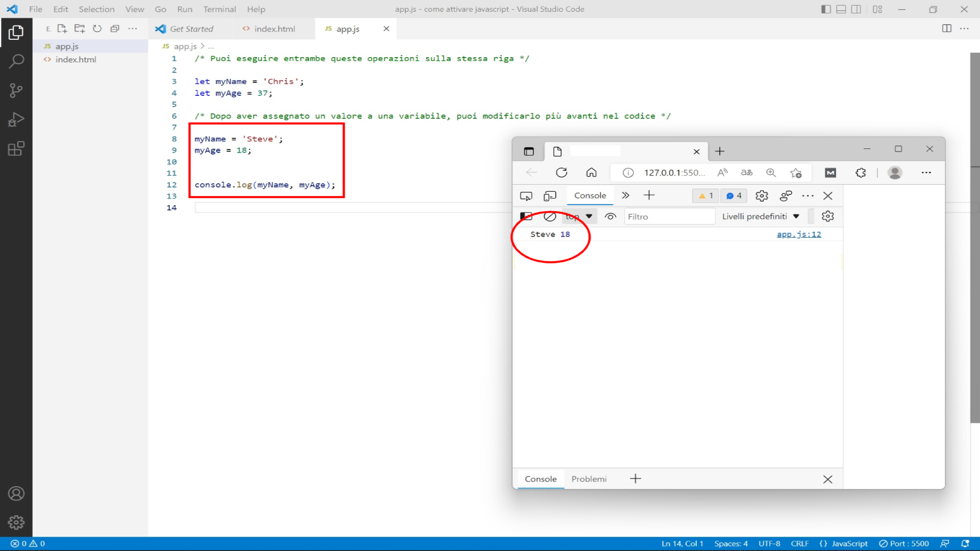
Task: Open the app.js:12 source link
Action: (x=799, y=234)
